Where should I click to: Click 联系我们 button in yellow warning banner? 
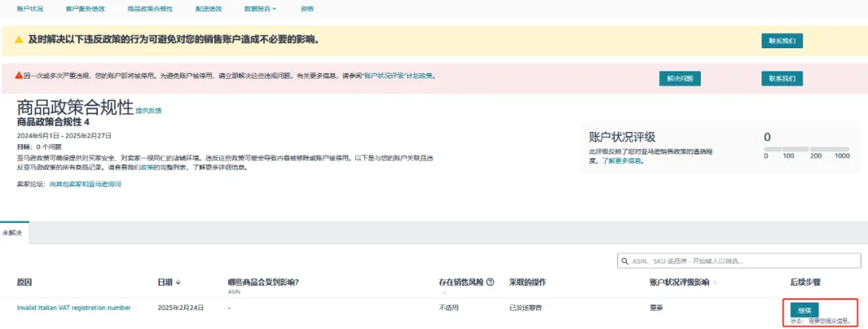pos(782,41)
